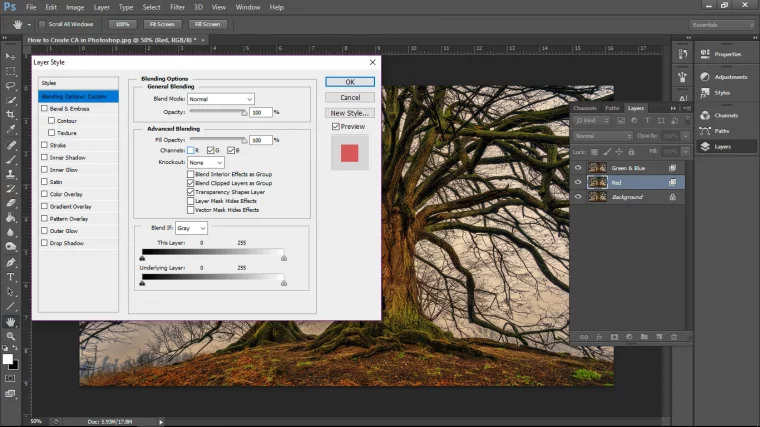This screenshot has height=427, width=760.
Task: Click the Fill Screen button
Action: tap(207, 24)
